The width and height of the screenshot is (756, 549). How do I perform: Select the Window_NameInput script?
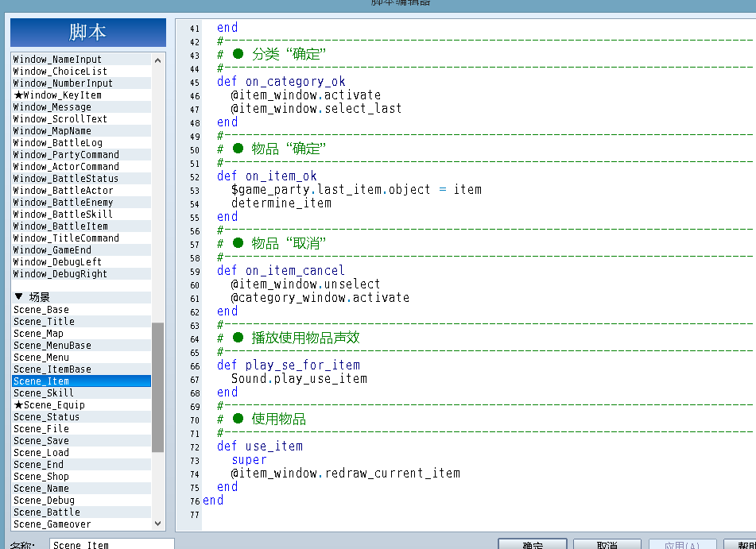pos(81,60)
